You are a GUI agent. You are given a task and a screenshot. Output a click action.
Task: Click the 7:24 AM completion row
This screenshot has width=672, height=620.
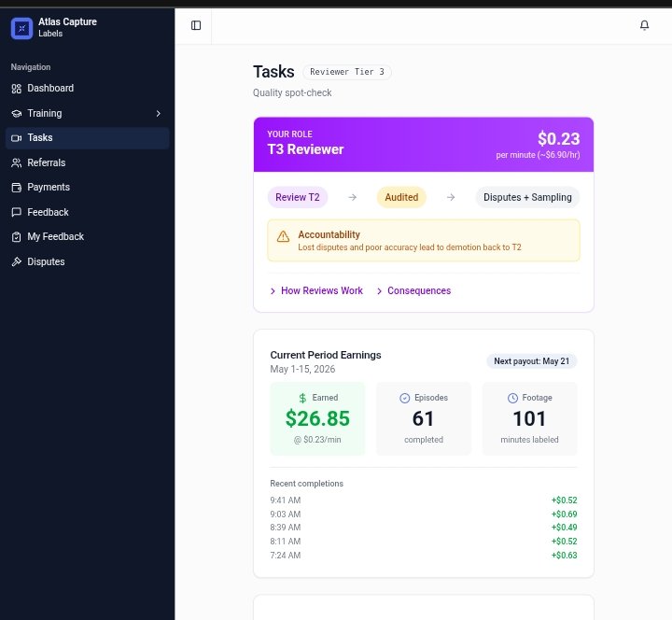(x=424, y=556)
